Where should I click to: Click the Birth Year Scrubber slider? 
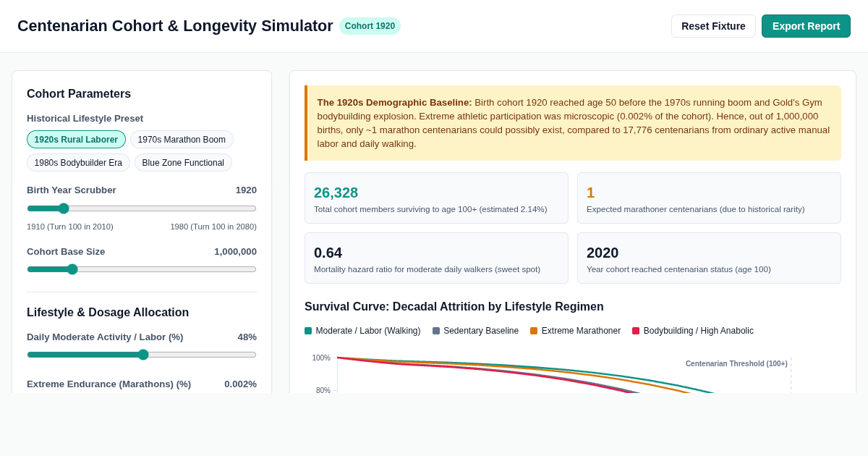142,208
